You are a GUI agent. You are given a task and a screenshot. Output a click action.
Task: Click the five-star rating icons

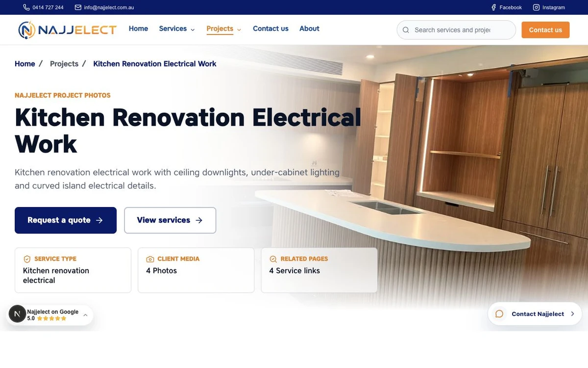52,318
